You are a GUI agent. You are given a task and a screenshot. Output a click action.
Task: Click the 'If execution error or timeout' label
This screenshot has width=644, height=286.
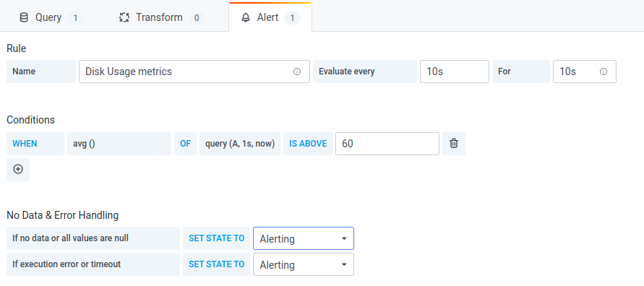[93, 264]
